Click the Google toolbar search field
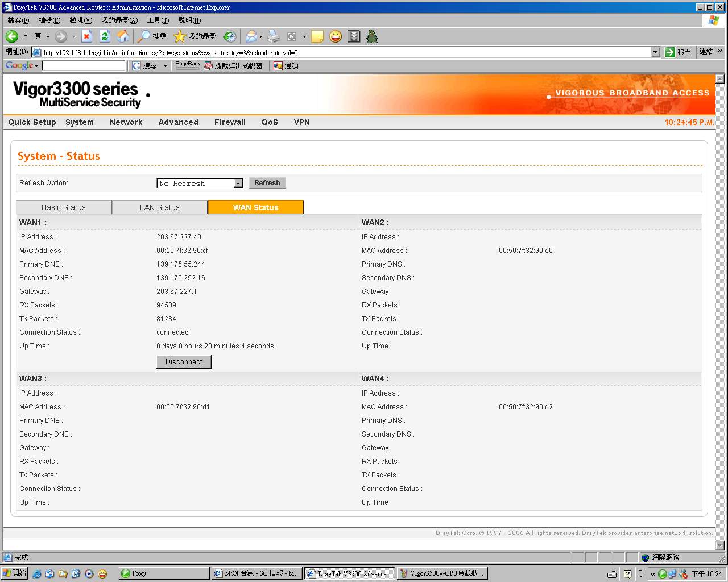Viewport: 728px width, 582px height. pyautogui.click(x=84, y=66)
